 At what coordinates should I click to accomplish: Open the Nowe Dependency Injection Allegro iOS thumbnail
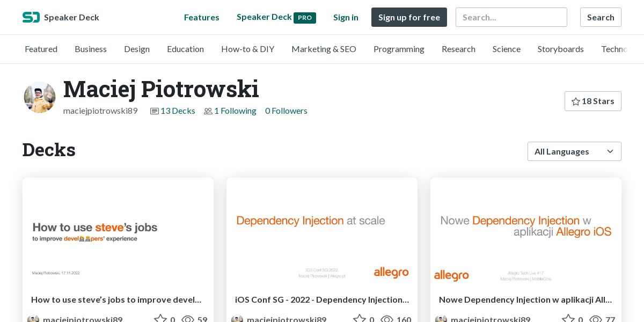point(526,231)
